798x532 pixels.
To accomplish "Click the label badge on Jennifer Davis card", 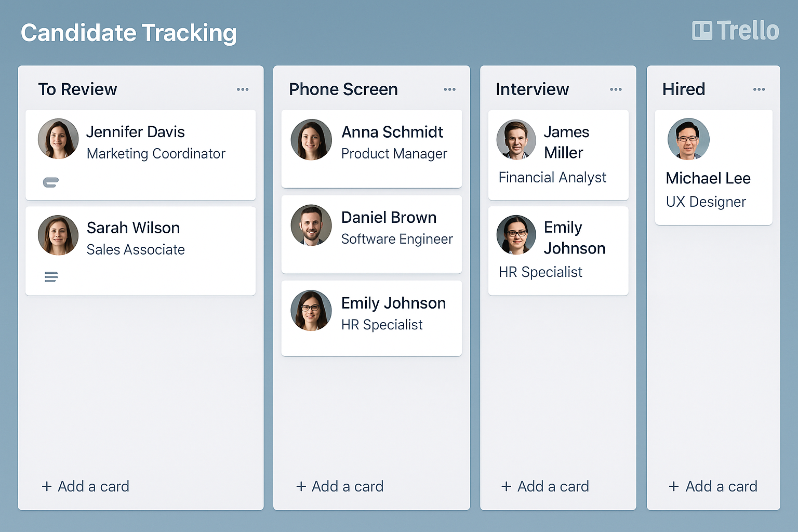I will 51,182.
